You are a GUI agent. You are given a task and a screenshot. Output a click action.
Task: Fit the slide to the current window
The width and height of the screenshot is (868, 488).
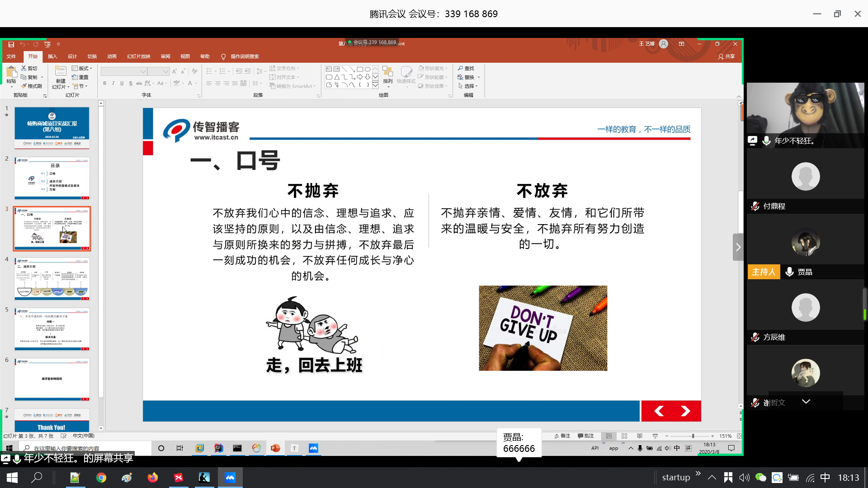tap(739, 436)
